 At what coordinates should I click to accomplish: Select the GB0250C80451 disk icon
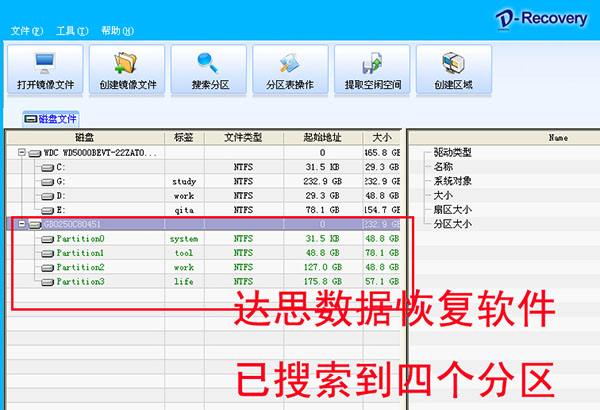click(35, 224)
